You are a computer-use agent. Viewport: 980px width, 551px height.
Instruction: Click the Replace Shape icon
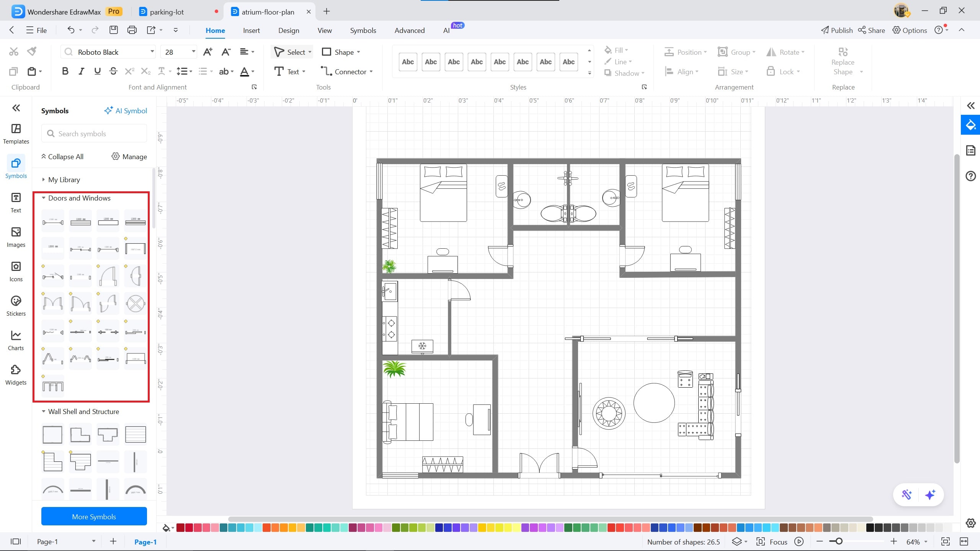843,52
